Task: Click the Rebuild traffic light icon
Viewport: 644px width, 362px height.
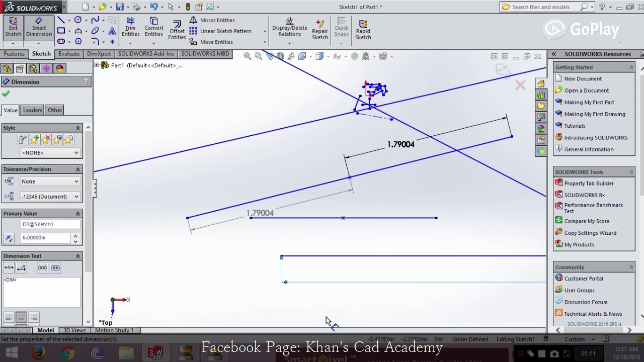Action: point(188,7)
